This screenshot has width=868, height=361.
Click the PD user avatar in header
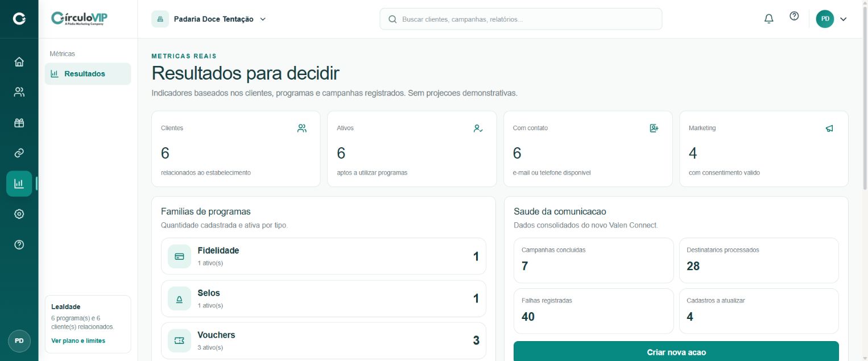point(825,19)
